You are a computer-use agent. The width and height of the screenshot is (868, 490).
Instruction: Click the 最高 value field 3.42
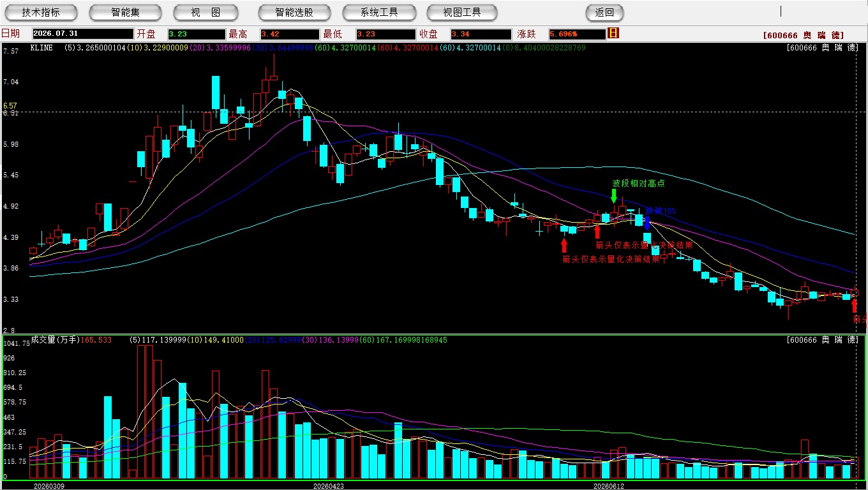coord(289,34)
